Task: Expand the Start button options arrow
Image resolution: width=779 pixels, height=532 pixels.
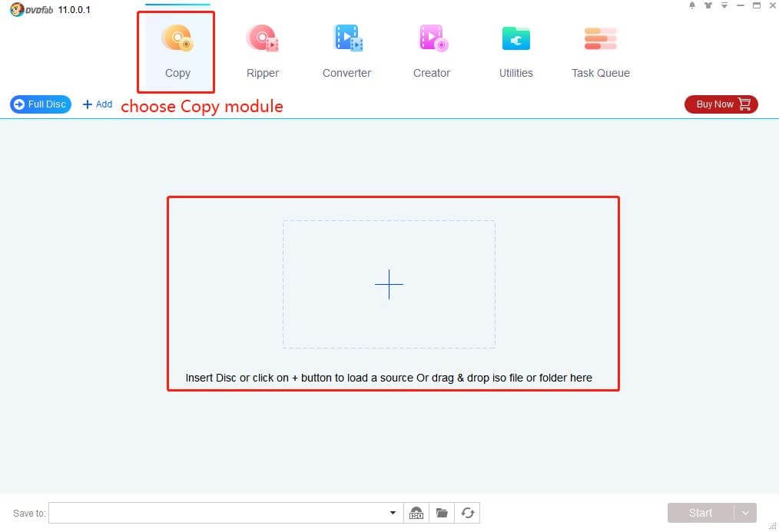Action: point(743,513)
